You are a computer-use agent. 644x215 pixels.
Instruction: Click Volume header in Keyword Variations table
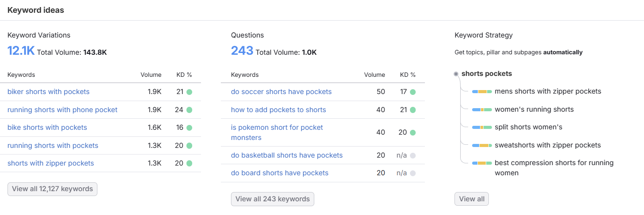pyautogui.click(x=151, y=75)
